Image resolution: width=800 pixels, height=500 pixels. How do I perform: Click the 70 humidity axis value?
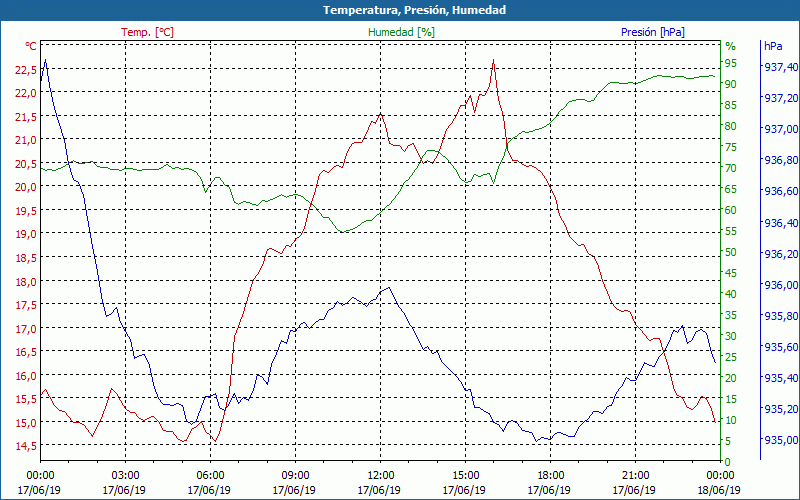[x=731, y=168]
